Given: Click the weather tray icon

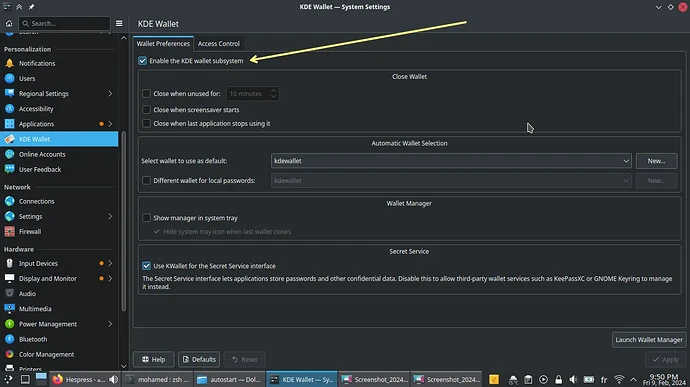Looking at the screenshot, I should tap(513, 380).
